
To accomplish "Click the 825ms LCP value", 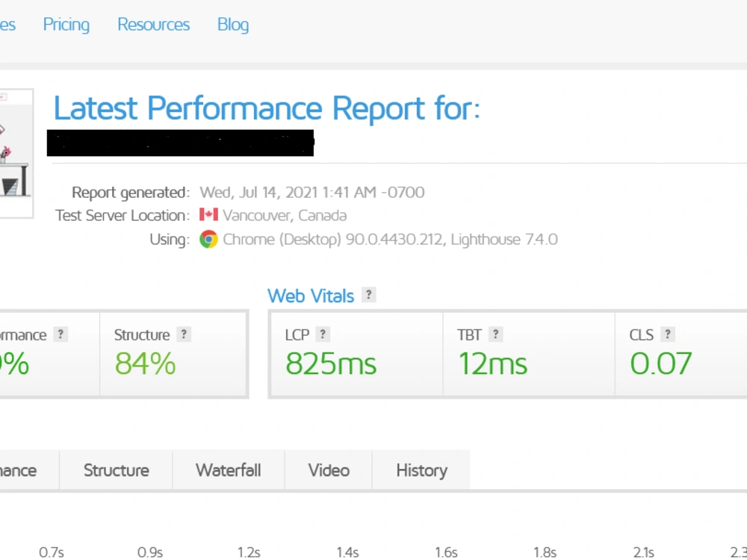I will click(x=331, y=364).
